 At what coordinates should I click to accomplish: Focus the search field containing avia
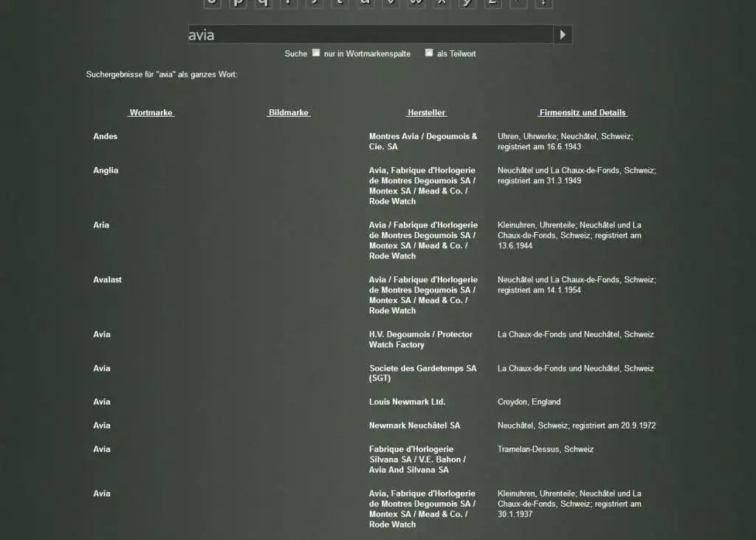point(371,35)
